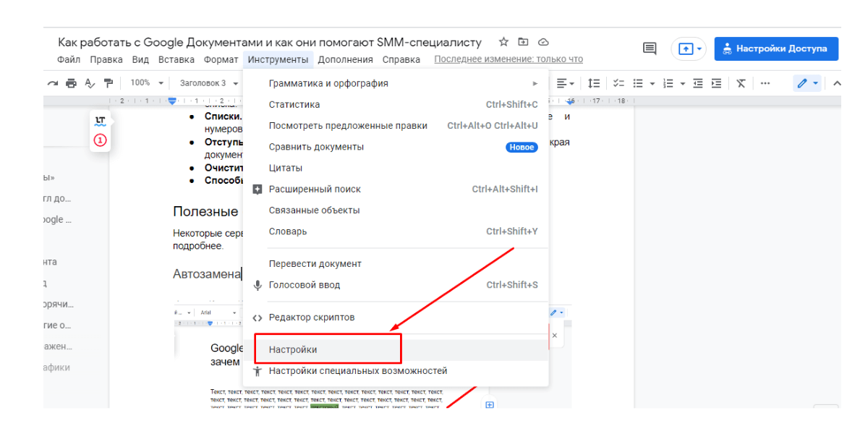Viewport: 868px width, 434px height.
Task: Click the print icon in toolbar
Action: [71, 83]
